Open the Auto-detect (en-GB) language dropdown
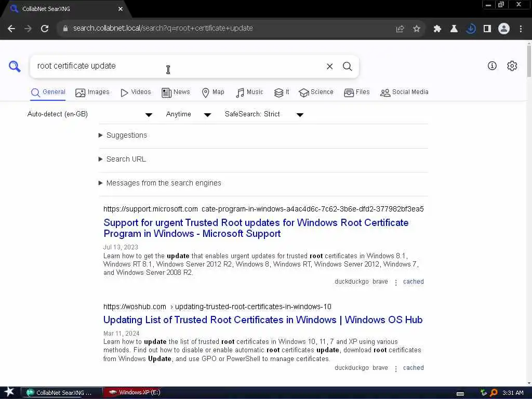This screenshot has width=532, height=399. pyautogui.click(x=89, y=114)
